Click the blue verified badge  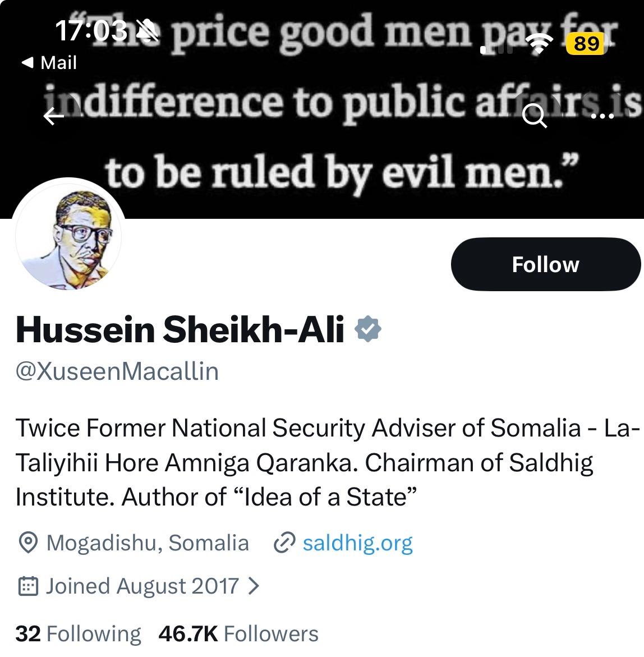coord(368,329)
